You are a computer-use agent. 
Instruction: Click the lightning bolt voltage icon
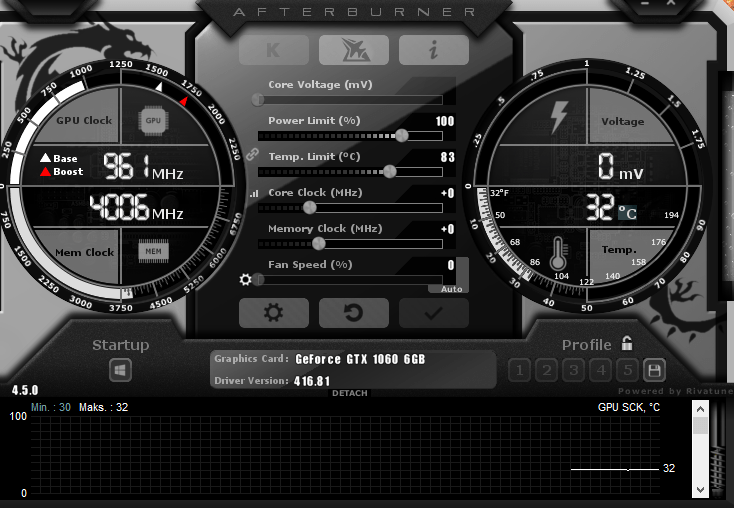[559, 117]
